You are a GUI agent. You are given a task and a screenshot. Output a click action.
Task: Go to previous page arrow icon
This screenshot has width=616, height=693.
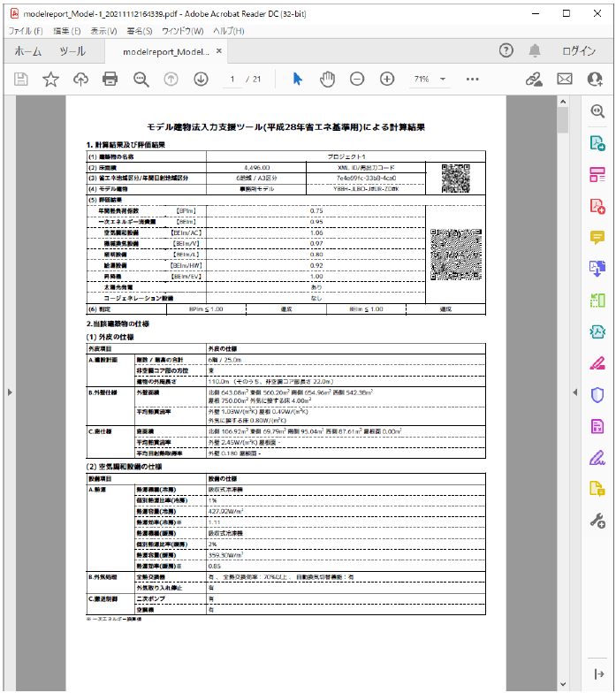[171, 80]
